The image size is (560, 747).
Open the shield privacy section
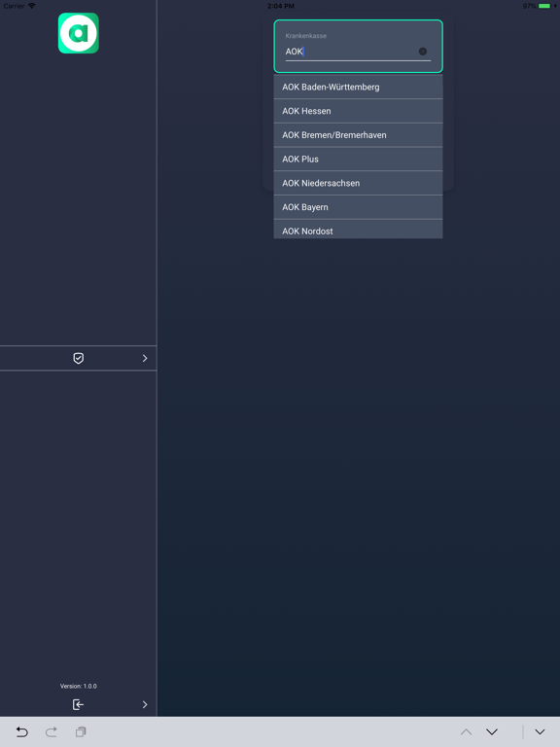pyautogui.click(x=79, y=358)
